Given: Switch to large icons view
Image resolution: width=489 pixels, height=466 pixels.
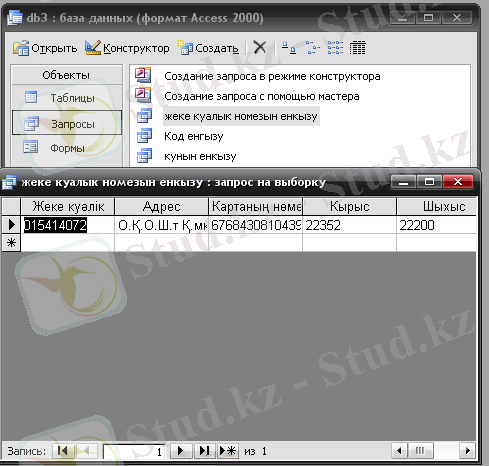Looking at the screenshot, I should (x=289, y=48).
